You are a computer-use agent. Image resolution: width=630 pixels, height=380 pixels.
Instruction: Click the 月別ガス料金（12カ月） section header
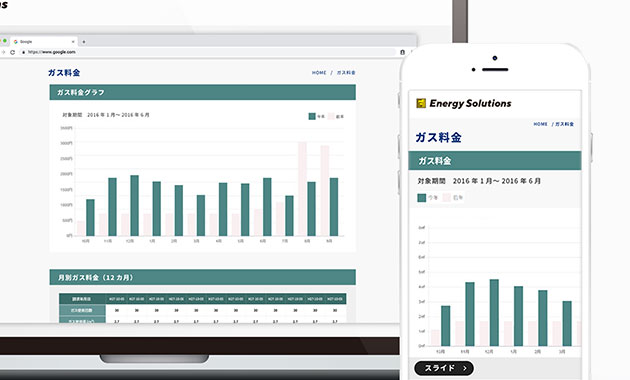point(202,278)
